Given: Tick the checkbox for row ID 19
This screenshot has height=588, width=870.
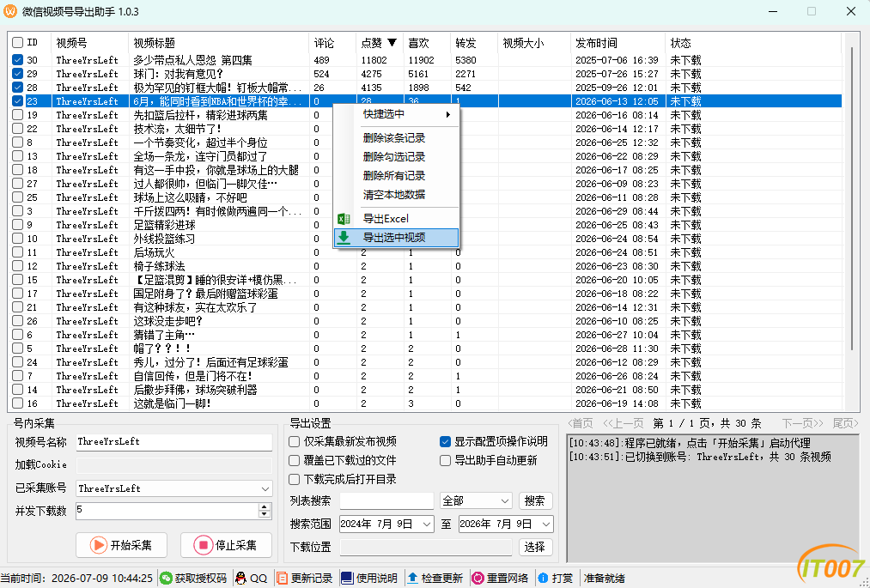Looking at the screenshot, I should click(x=18, y=115).
